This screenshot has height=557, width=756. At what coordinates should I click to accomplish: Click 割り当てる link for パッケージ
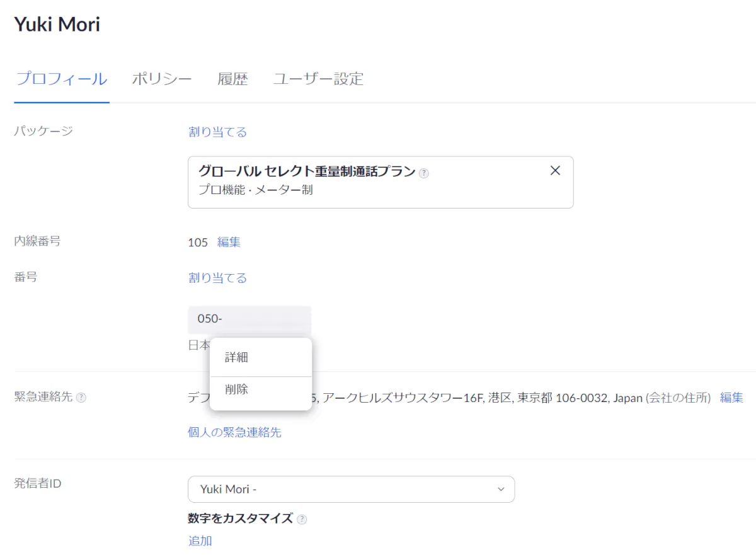point(217,132)
